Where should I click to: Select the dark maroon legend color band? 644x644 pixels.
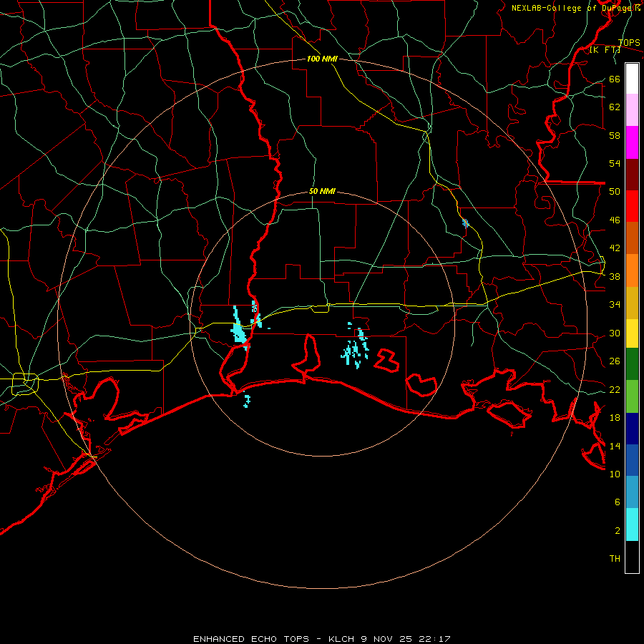pyautogui.click(x=632, y=175)
